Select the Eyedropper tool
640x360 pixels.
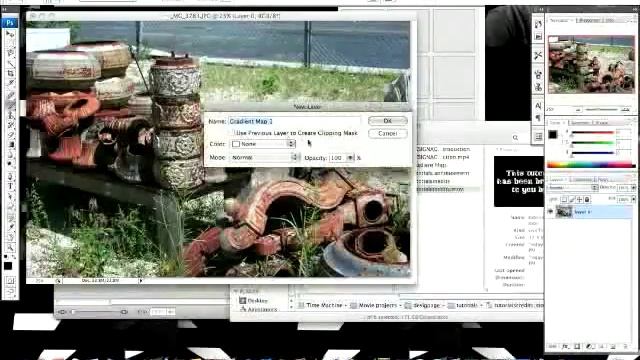tap(10, 227)
